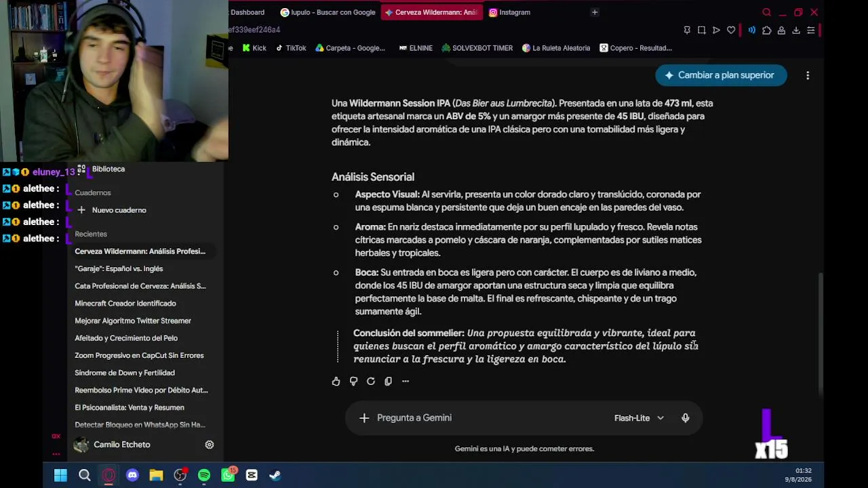Copy the Gemini response
Image resolution: width=868 pixels, height=488 pixels.
(388, 381)
